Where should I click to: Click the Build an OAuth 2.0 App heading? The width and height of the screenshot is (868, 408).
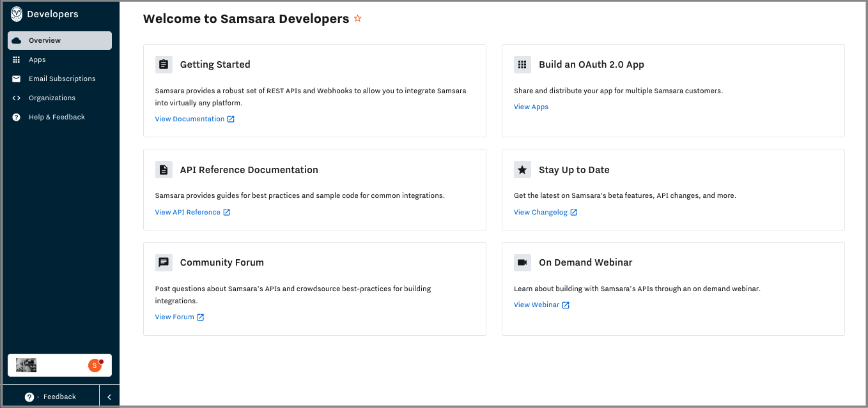591,64
